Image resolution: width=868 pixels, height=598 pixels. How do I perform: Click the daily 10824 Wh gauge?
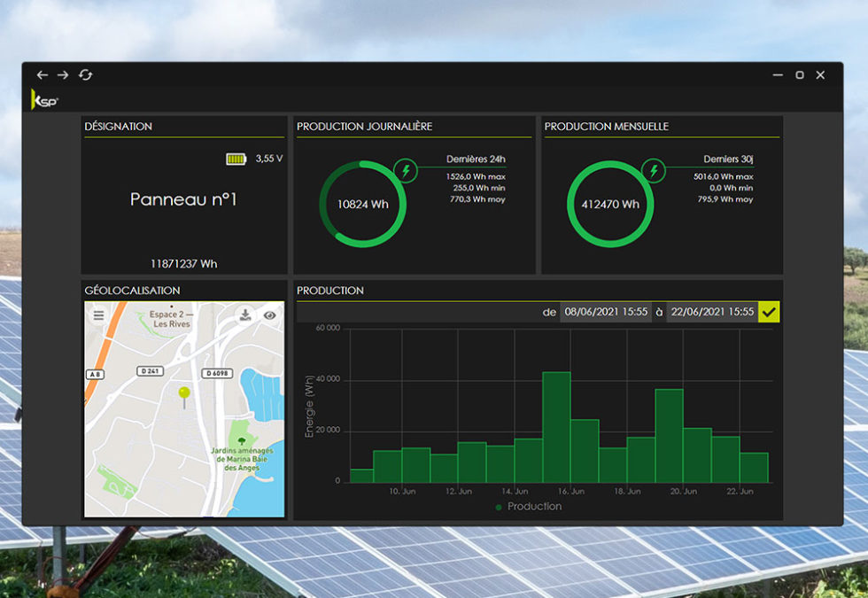(x=363, y=204)
